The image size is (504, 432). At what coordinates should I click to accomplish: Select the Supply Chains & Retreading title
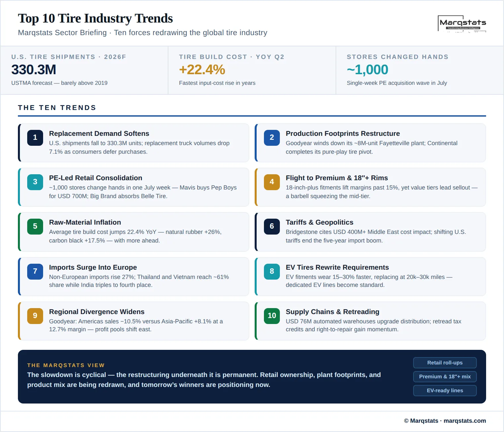pyautogui.click(x=333, y=312)
